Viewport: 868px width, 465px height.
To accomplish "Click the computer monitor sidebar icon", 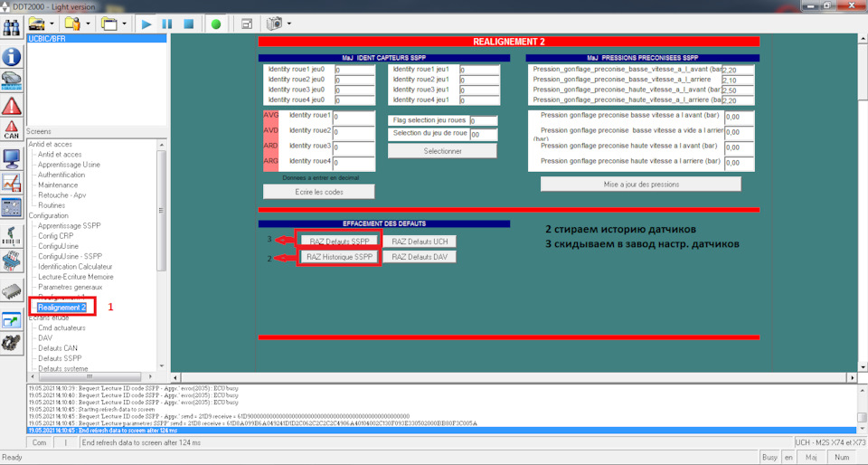I will 12,159.
